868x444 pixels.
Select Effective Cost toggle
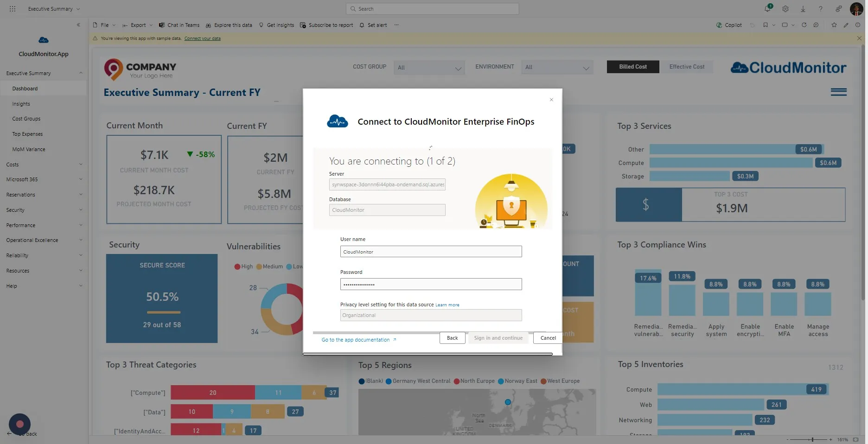tap(687, 67)
